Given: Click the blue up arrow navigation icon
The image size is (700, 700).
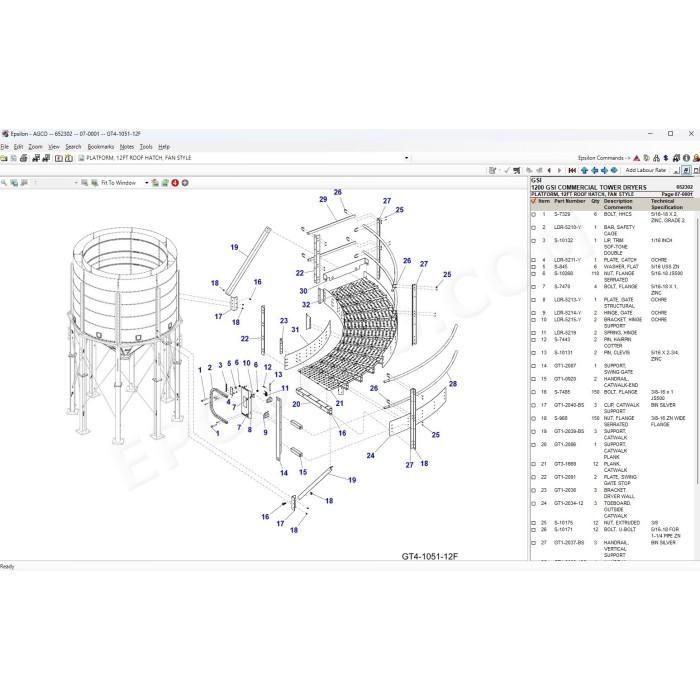Looking at the screenshot, I should click(584, 171).
